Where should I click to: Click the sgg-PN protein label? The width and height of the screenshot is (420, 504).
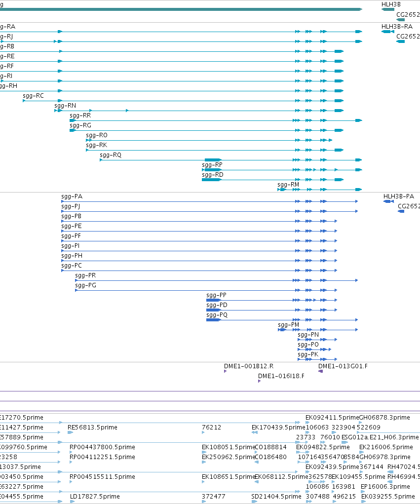coord(308,335)
